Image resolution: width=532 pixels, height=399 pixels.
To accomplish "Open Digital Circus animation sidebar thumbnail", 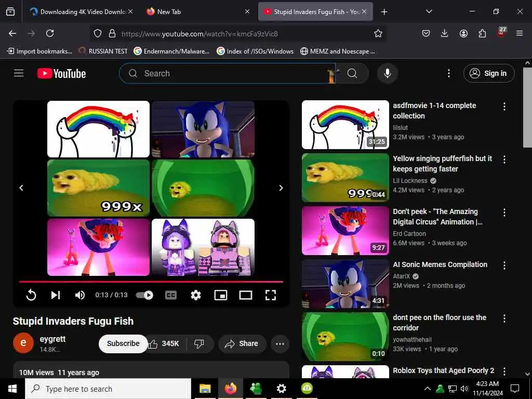I will [345, 230].
